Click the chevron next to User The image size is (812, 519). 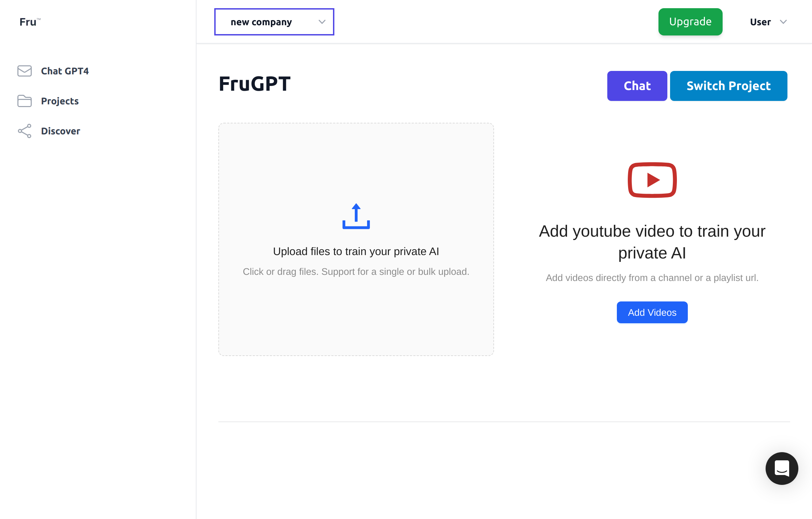pos(783,22)
